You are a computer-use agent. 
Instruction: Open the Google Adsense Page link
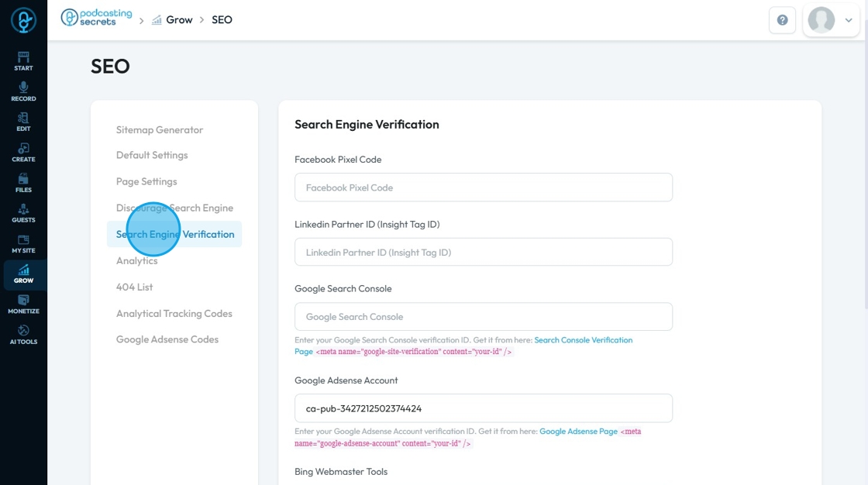[x=578, y=432]
